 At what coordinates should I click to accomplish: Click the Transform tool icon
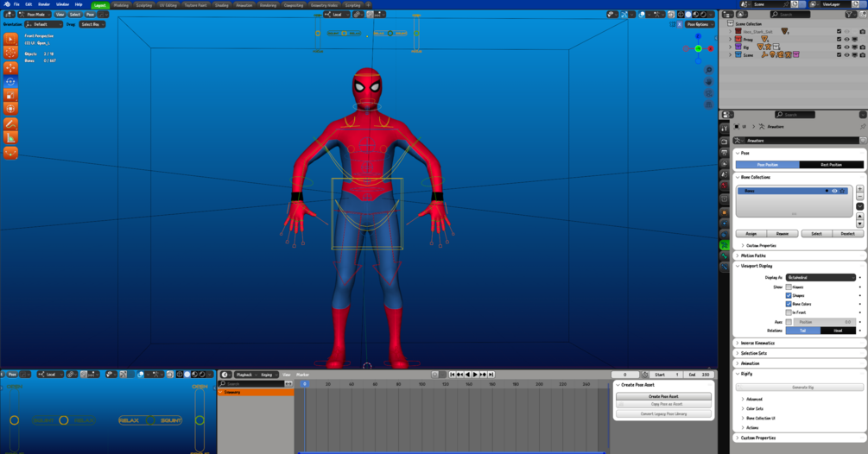coord(10,110)
